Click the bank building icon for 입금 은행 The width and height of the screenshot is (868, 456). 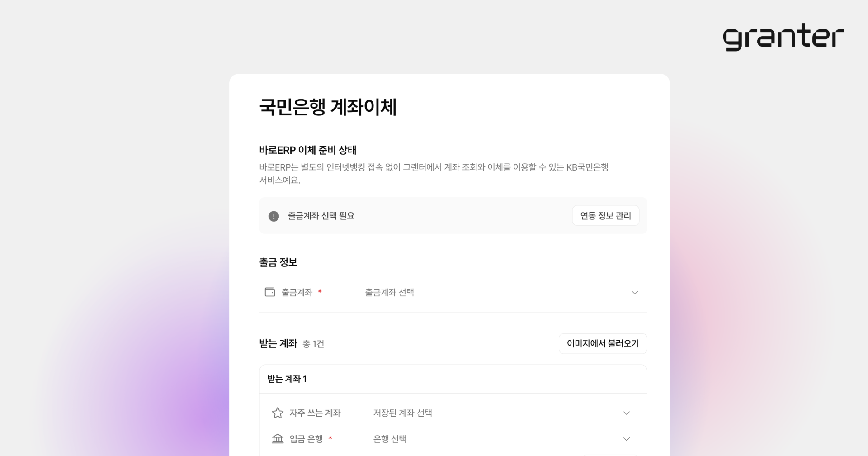click(x=278, y=439)
